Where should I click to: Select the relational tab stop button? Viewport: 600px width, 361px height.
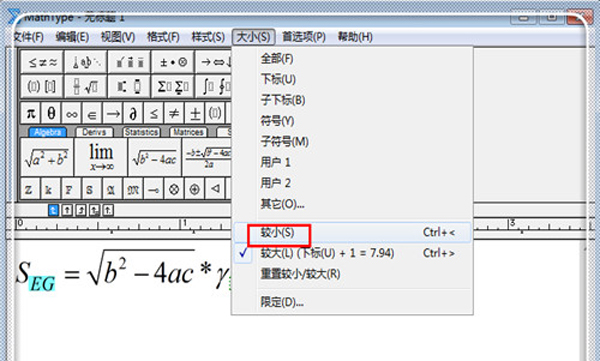click(x=95, y=210)
